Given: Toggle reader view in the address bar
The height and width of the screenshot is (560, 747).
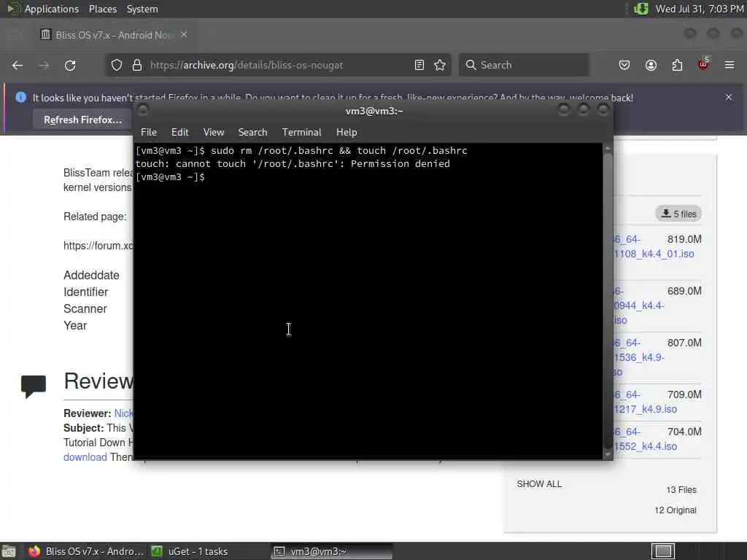Looking at the screenshot, I should click(x=419, y=65).
